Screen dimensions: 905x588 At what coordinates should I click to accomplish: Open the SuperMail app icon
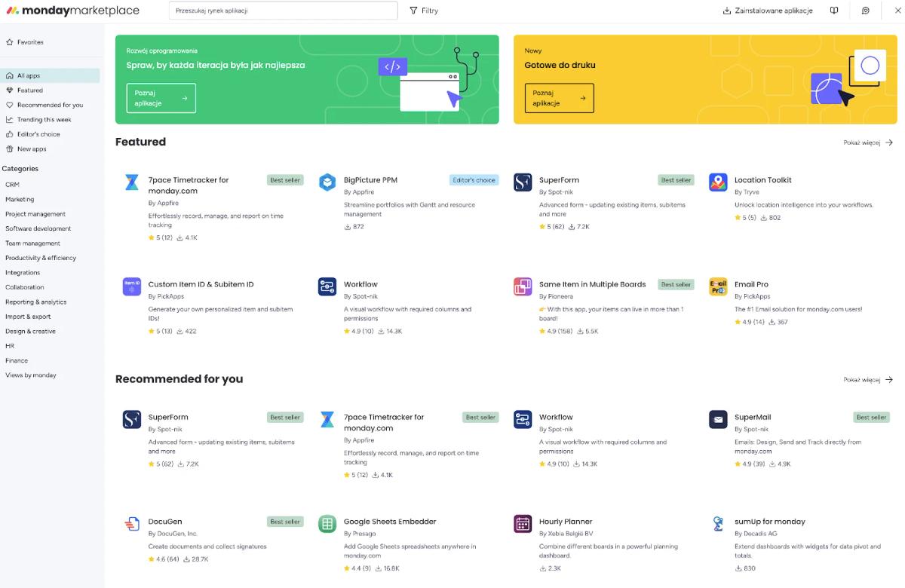click(x=718, y=419)
